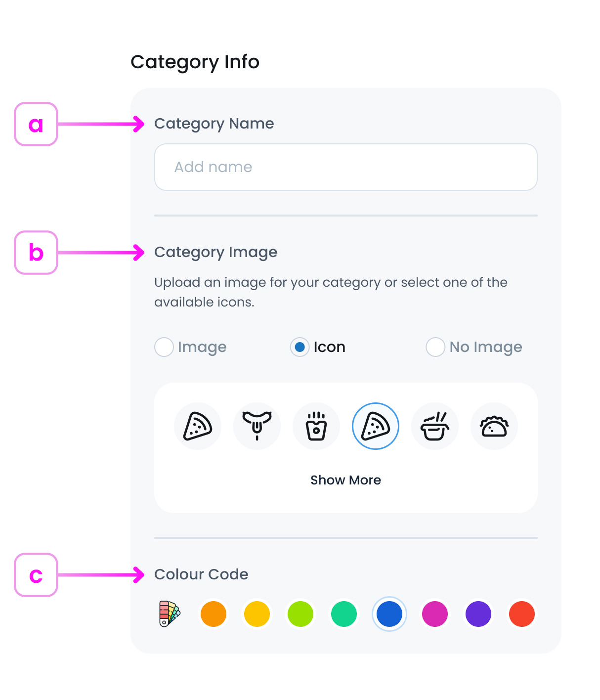Pick the orange colour swatch
The height and width of the screenshot is (700, 600).
click(214, 614)
